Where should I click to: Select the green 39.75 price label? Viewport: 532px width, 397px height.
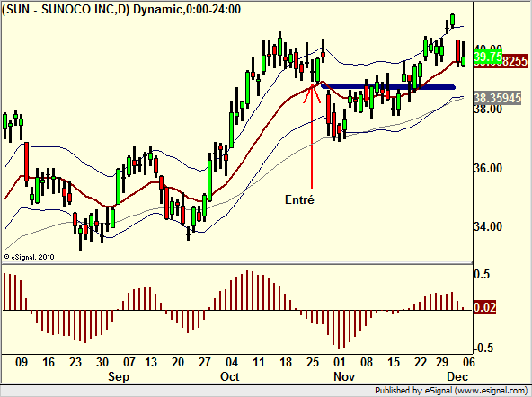(x=488, y=57)
